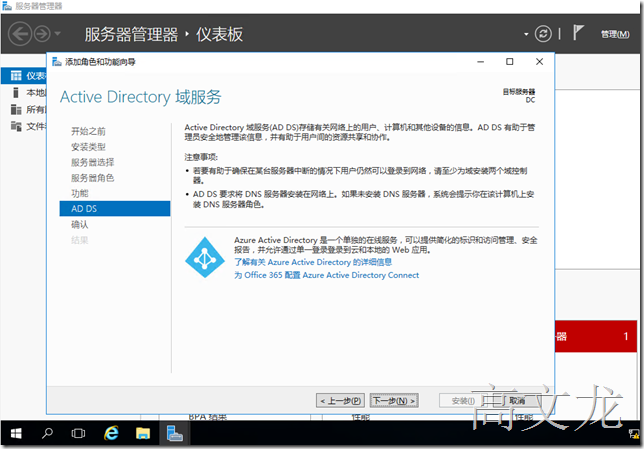Click the Server Manager title bar icon

click(7, 6)
